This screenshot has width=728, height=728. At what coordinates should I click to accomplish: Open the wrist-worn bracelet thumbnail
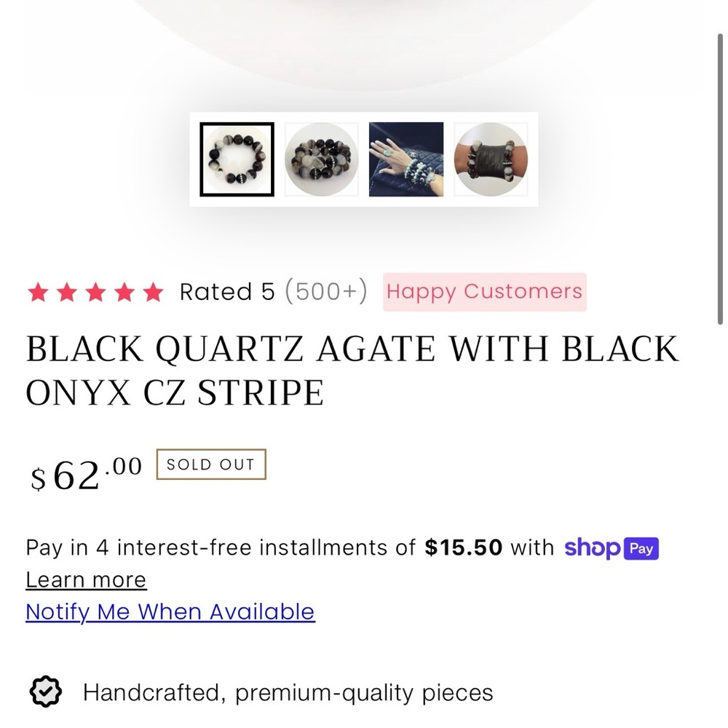click(x=491, y=159)
